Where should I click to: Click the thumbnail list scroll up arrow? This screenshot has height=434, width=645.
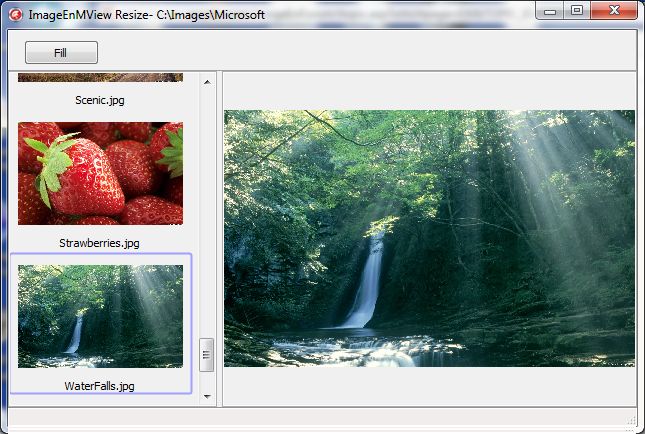(x=207, y=82)
